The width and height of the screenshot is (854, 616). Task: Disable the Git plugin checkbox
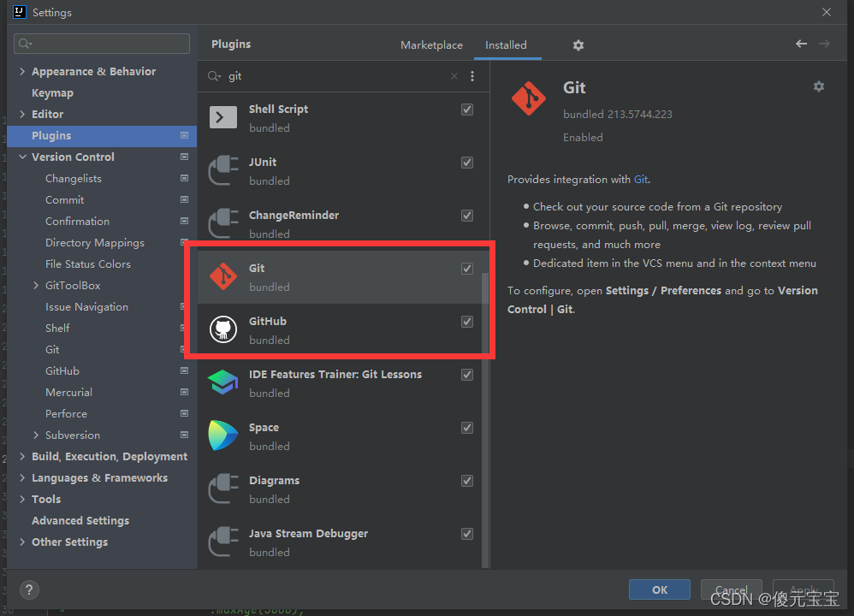click(467, 269)
